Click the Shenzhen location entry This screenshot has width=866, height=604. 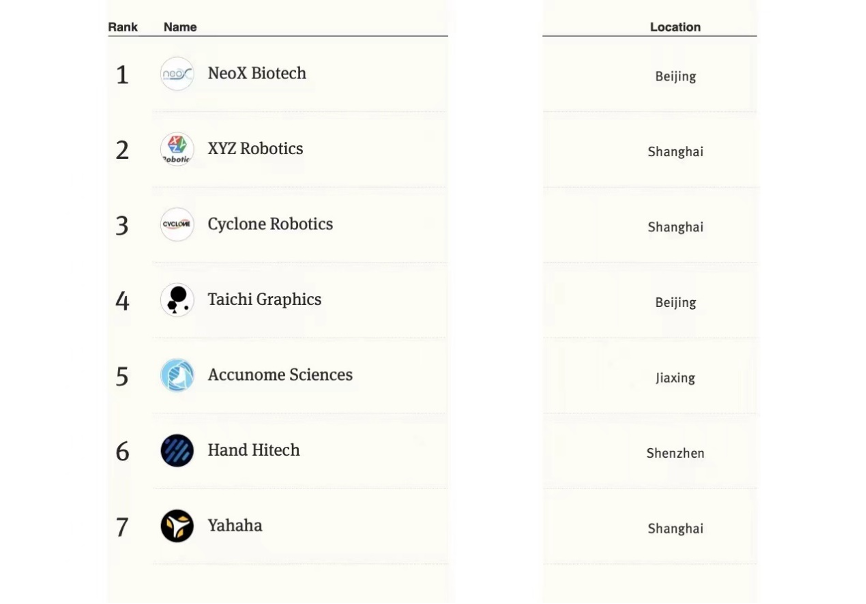coord(675,453)
